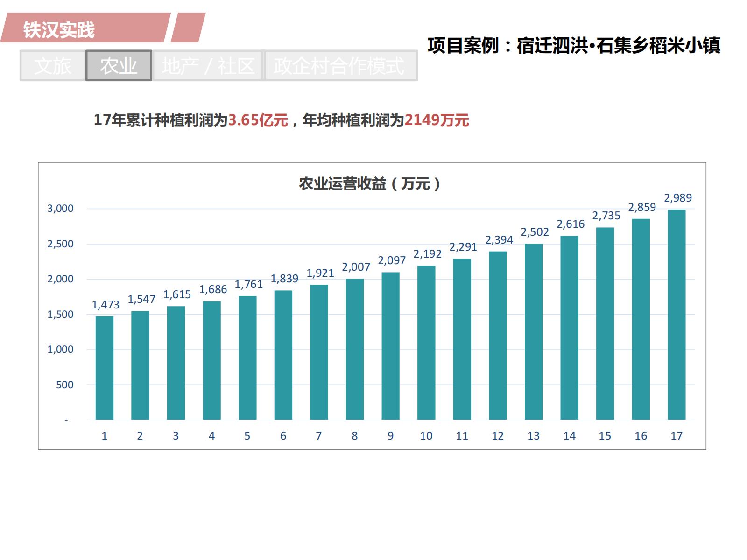
Task: Click data label 2,097
Action: pos(392,260)
